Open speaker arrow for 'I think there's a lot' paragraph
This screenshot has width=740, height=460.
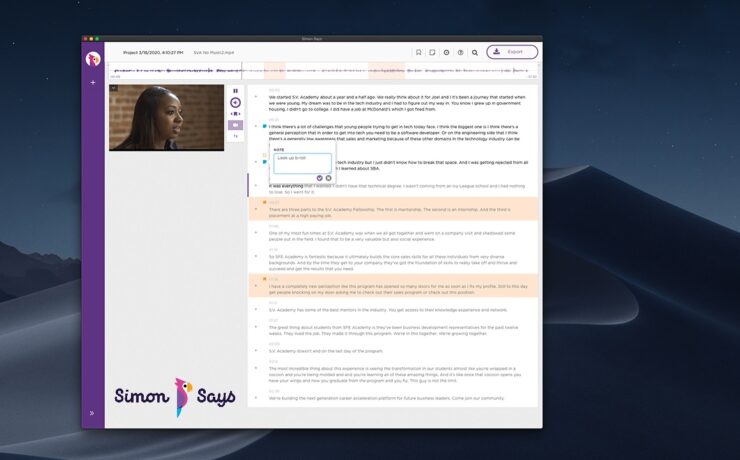click(256, 126)
